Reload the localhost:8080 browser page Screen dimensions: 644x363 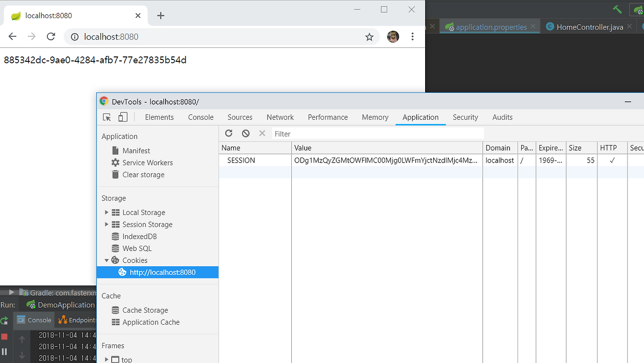51,37
